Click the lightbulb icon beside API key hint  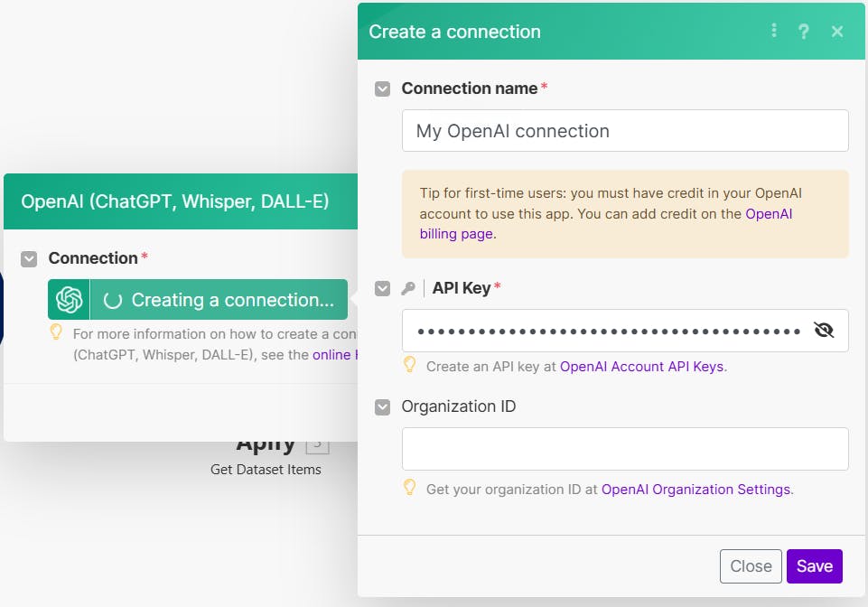tap(410, 364)
